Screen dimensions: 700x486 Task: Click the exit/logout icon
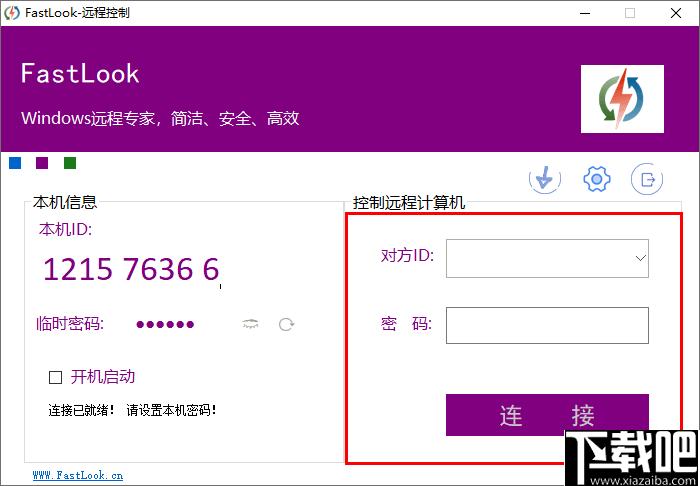tap(647, 179)
